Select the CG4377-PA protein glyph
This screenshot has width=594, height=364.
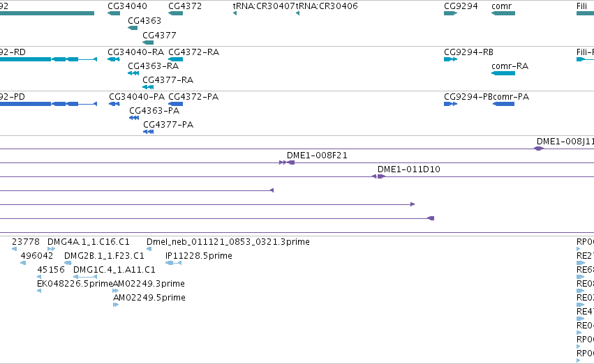point(149,132)
